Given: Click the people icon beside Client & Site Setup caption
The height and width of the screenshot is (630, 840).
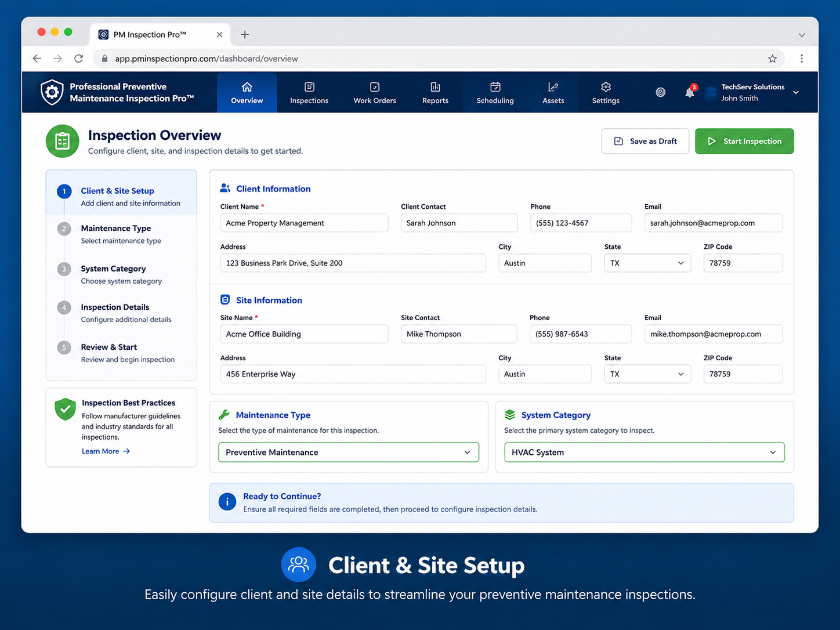Looking at the screenshot, I should (299, 564).
